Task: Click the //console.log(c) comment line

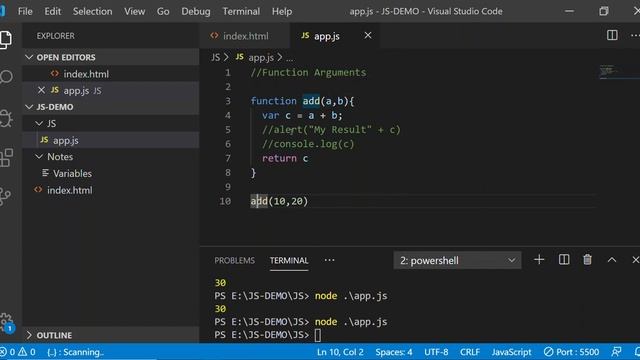Action: click(x=308, y=144)
